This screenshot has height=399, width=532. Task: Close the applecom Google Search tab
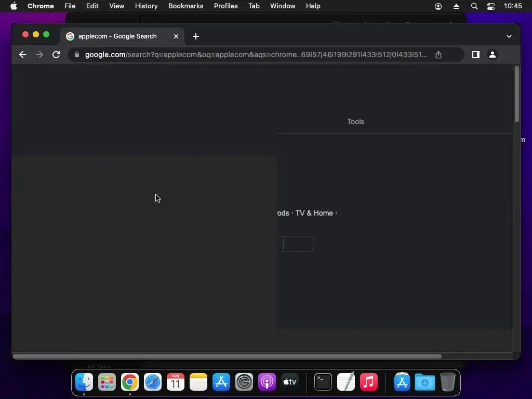pyautogui.click(x=176, y=36)
